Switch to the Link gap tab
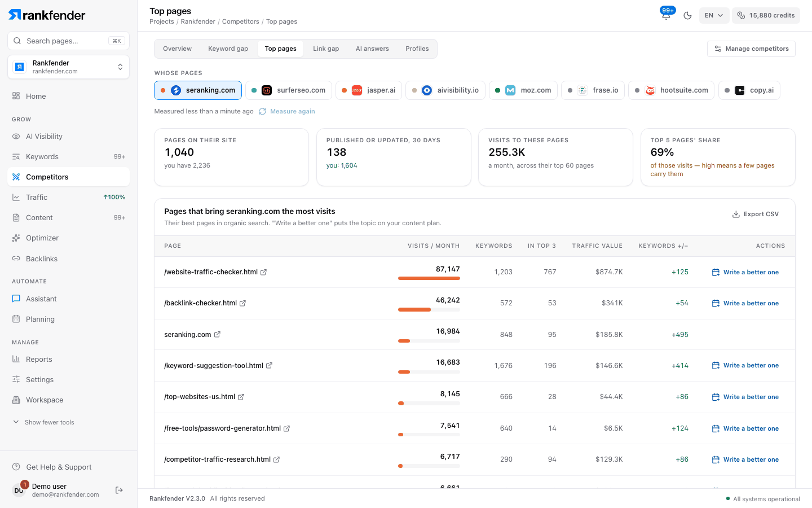The image size is (812, 508). click(x=326, y=49)
